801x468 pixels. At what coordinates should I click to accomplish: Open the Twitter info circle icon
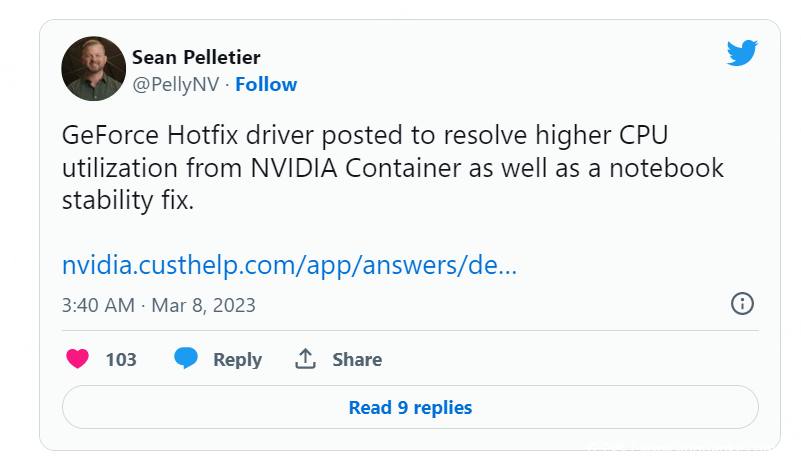point(742,303)
